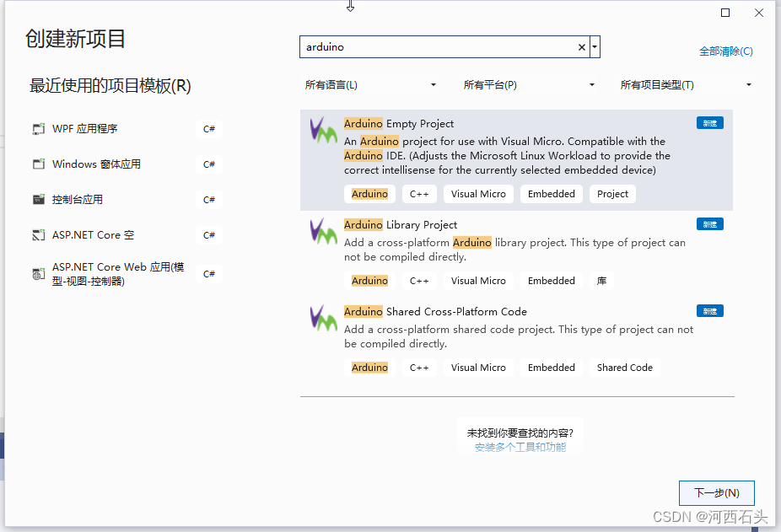Click the Visual Micro icon for Arduino Library Project
781x532 pixels.
coord(323,232)
